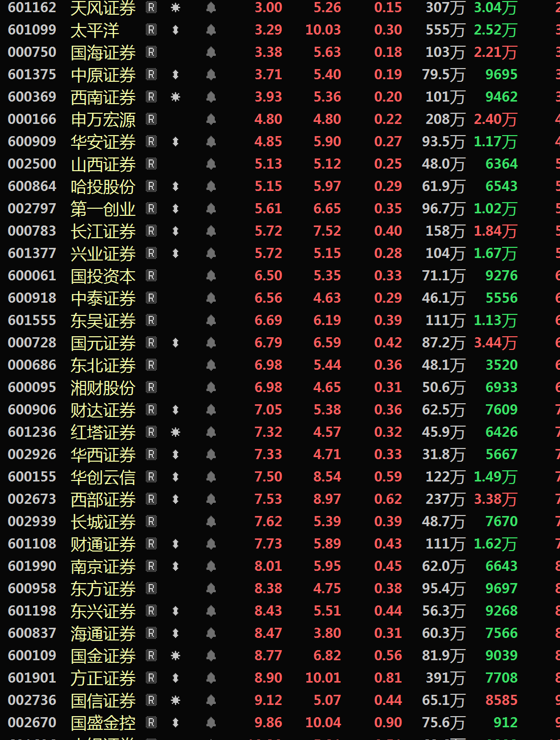560x740 pixels.
Task: Click the red 3.44万 value for 国元证券
Action: (496, 343)
